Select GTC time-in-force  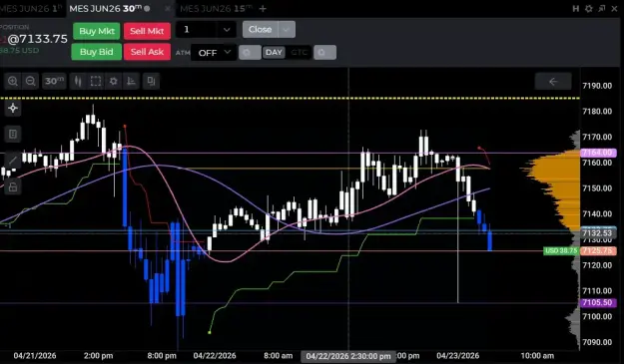pos(299,53)
